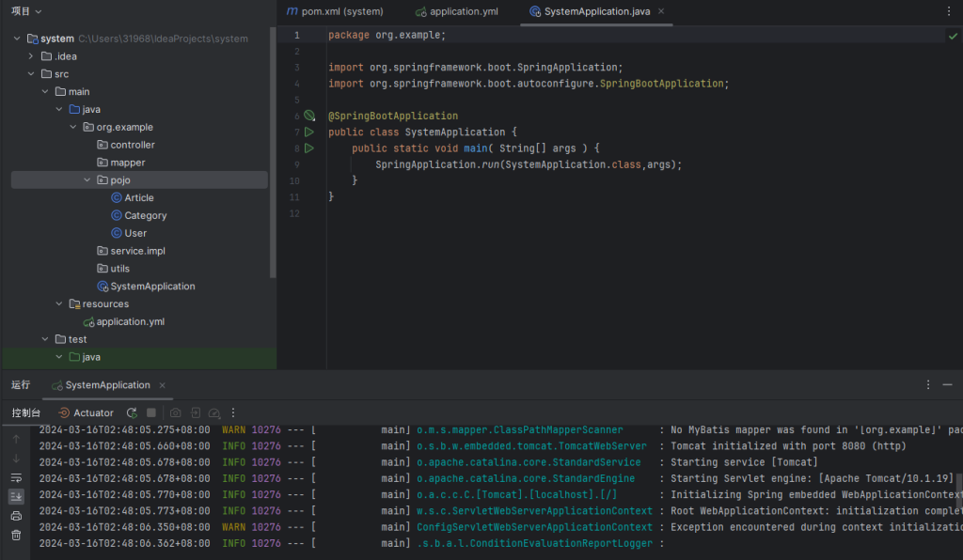963x560 pixels.
Task: Stop the running SystemApplication process
Action: coord(151,412)
